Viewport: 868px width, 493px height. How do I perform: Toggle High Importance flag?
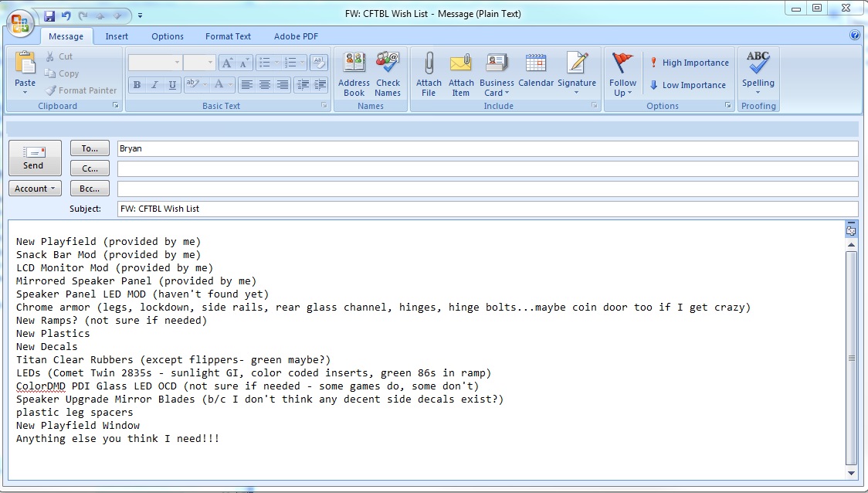(x=688, y=63)
